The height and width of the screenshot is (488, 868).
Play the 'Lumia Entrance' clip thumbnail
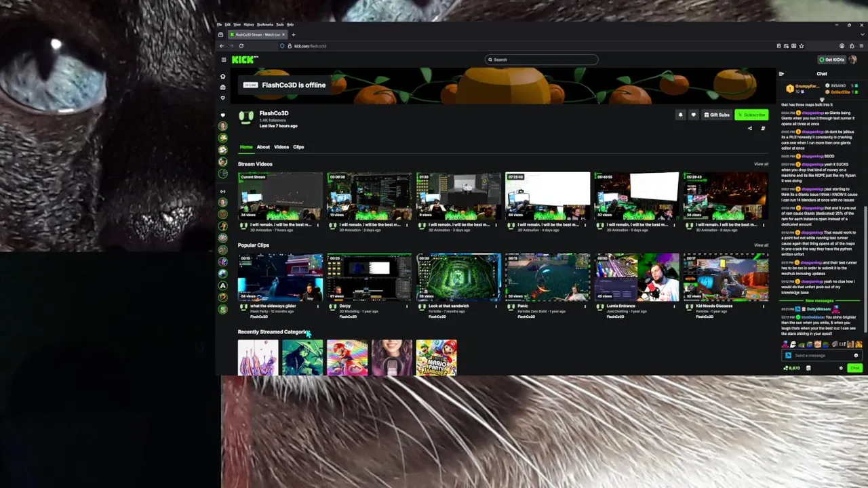tap(637, 277)
